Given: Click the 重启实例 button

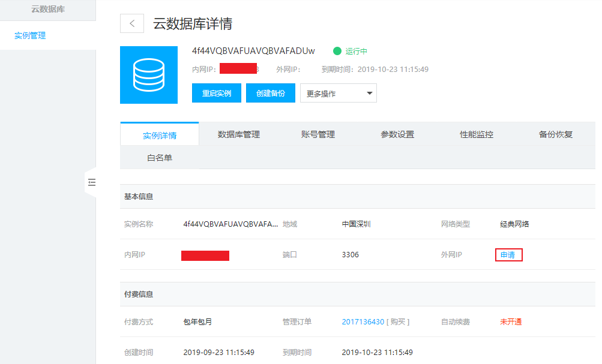Looking at the screenshot, I should point(217,94).
